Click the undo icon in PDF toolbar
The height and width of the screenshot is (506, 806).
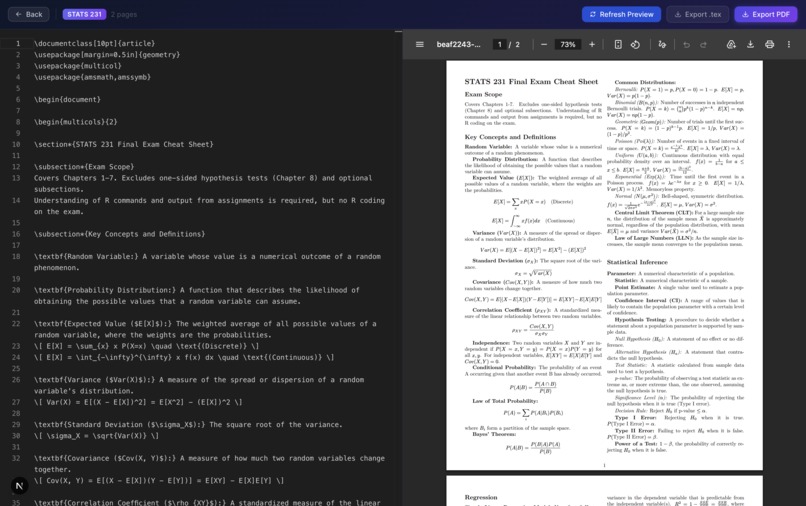(686, 45)
